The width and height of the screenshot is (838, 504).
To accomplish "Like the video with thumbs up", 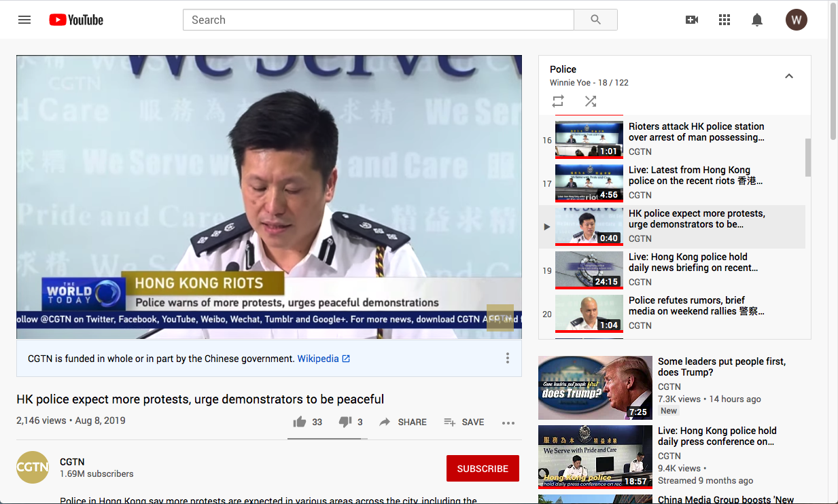I will [x=300, y=422].
